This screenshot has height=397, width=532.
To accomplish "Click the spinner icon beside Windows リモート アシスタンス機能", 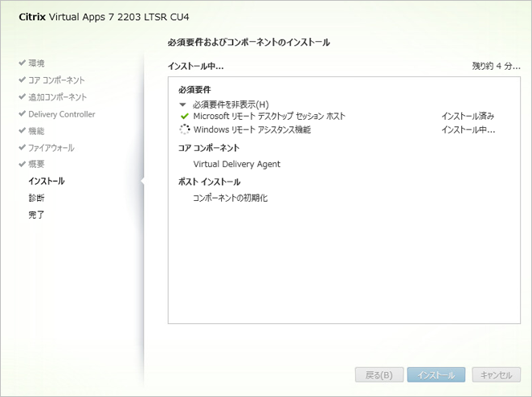I will click(x=184, y=129).
